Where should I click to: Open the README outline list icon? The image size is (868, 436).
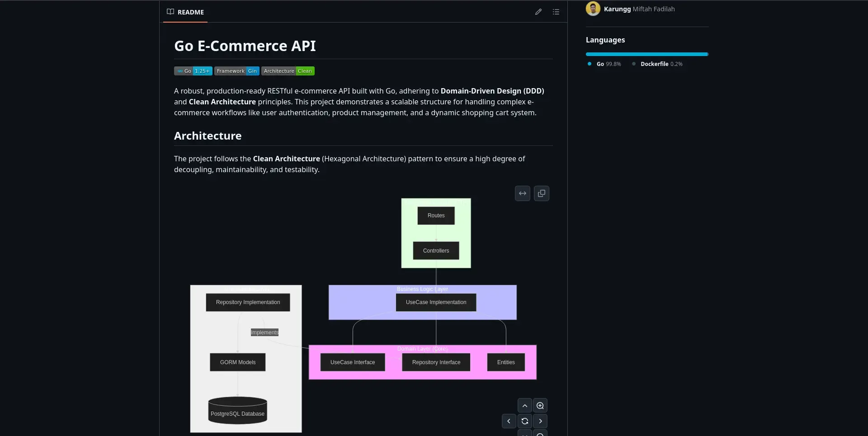pyautogui.click(x=556, y=12)
